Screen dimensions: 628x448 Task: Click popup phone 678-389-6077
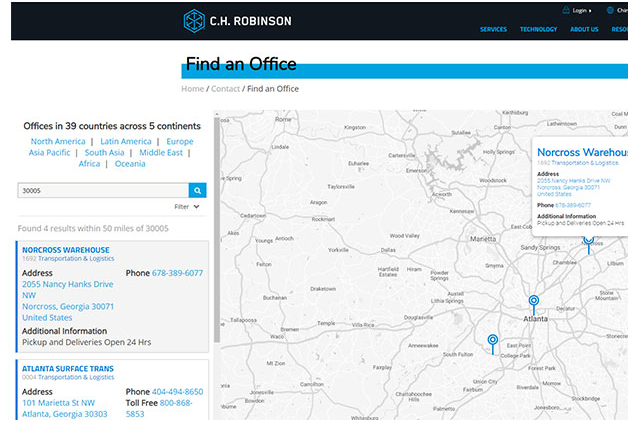click(573, 205)
